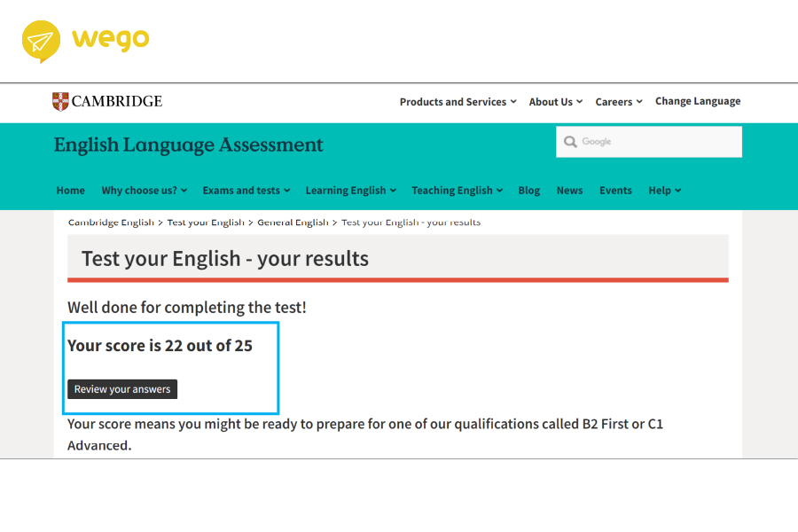This screenshot has height=532, width=798.
Task: Click the Wego paper plane logo
Action: (x=41, y=41)
